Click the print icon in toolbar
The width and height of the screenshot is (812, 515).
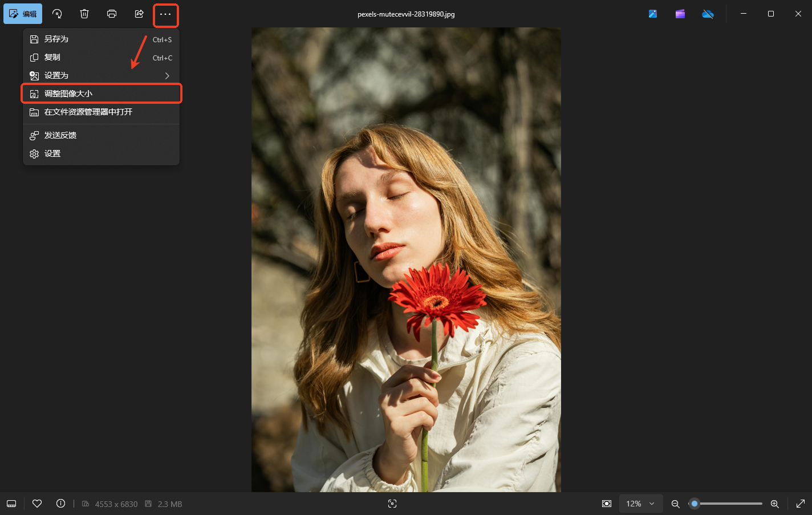point(112,14)
